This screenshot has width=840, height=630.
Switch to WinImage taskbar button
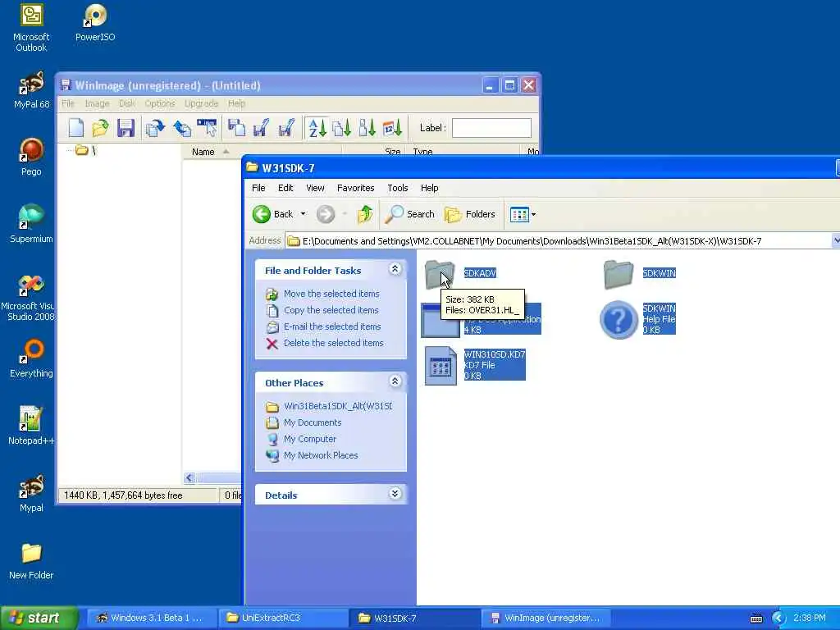coord(546,618)
